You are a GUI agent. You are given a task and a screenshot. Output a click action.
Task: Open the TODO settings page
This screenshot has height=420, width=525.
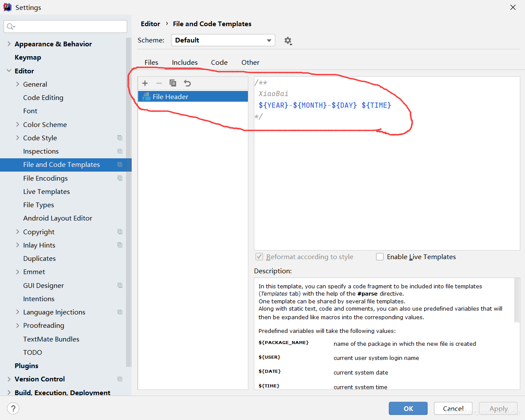tap(33, 352)
